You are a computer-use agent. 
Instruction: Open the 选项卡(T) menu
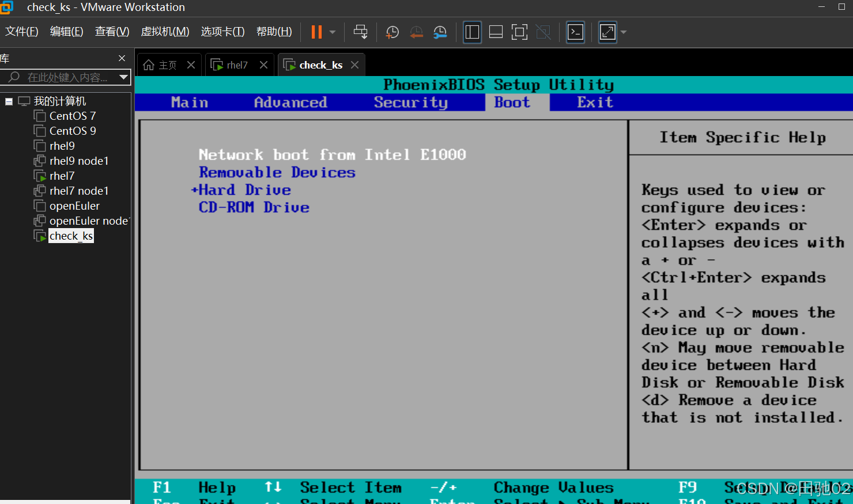coord(222,32)
